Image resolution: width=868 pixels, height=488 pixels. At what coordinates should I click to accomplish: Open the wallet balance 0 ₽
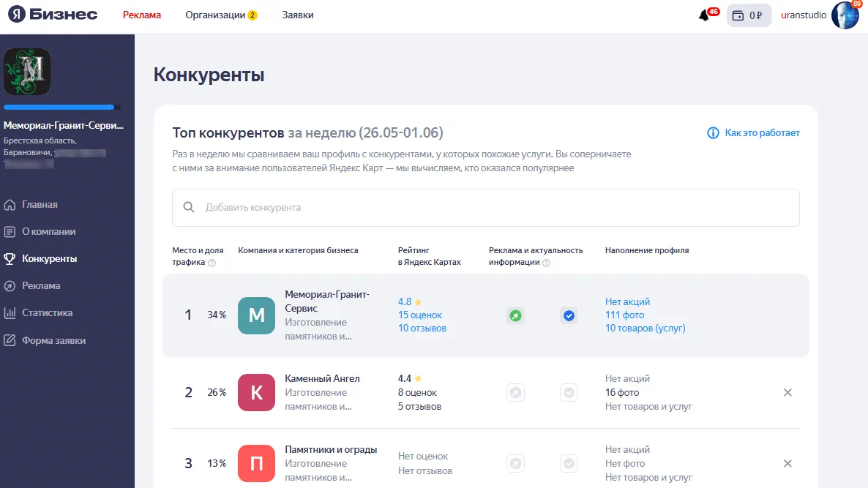pyautogui.click(x=749, y=15)
